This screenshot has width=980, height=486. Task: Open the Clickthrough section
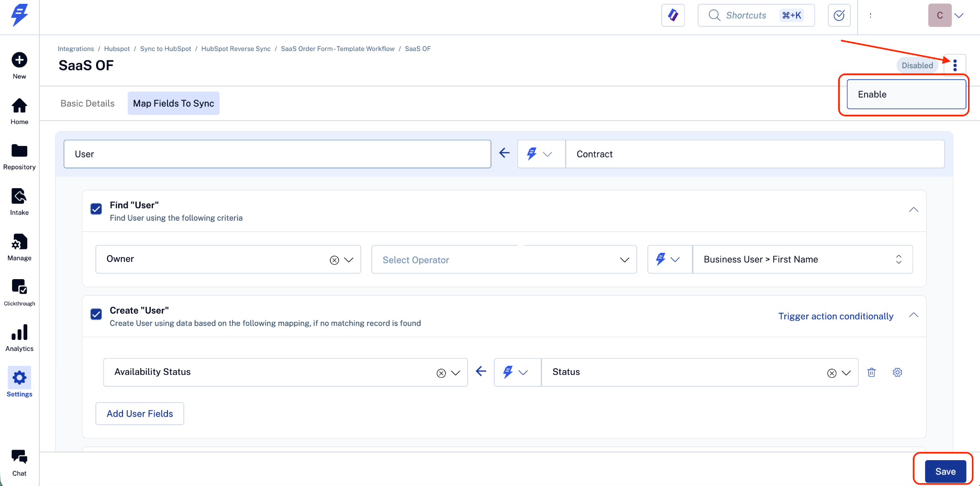point(19,292)
